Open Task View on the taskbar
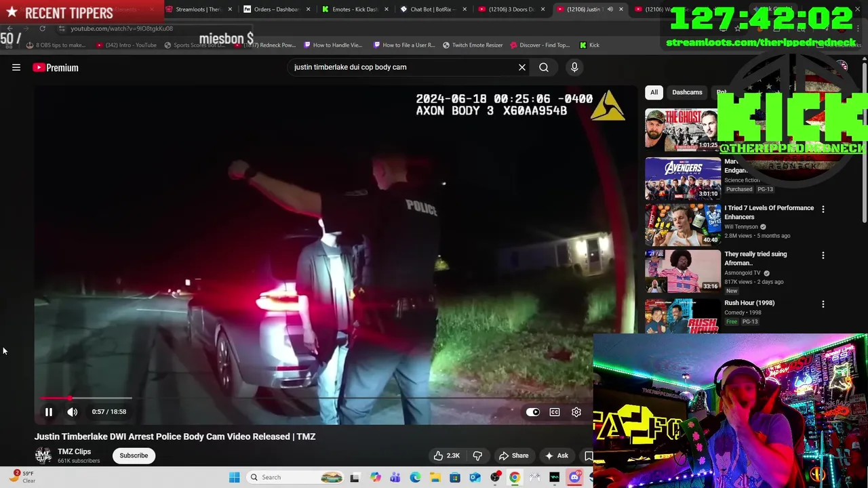 [x=355, y=477]
